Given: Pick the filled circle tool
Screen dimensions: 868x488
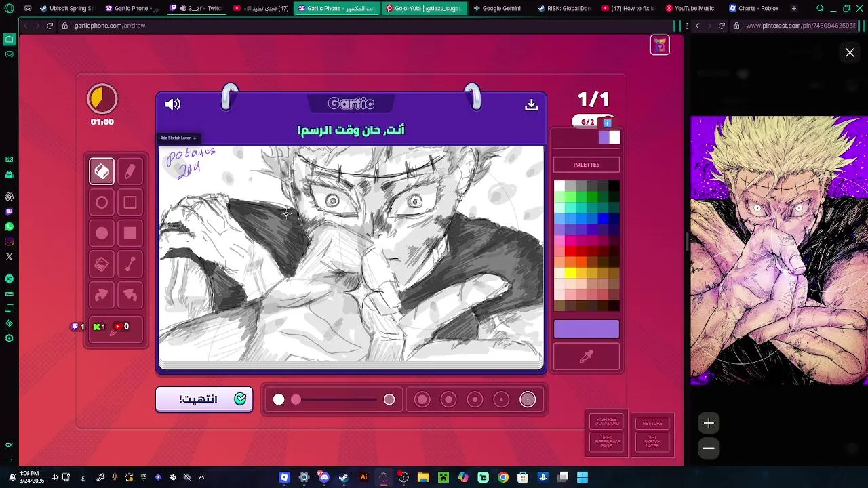Looking at the screenshot, I should tap(102, 234).
